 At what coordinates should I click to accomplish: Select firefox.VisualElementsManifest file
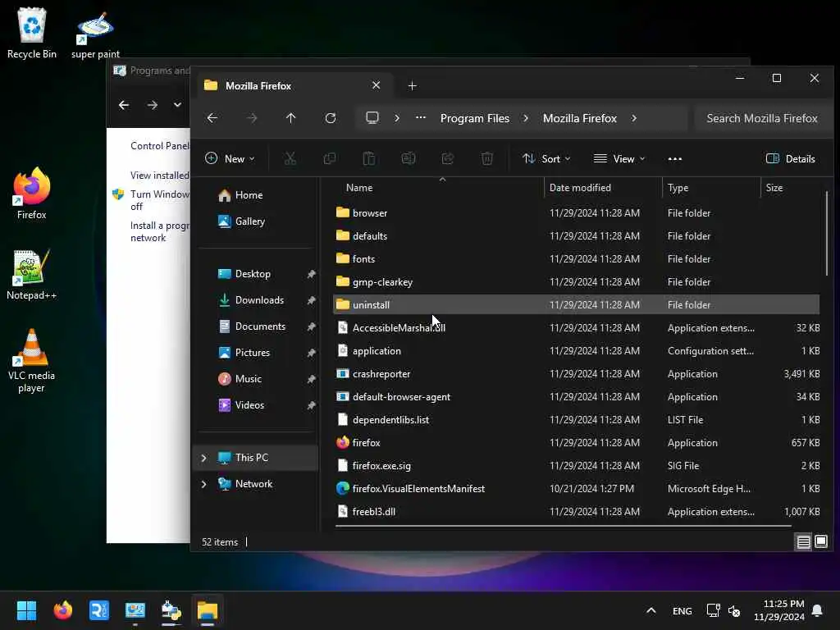click(576, 489)
